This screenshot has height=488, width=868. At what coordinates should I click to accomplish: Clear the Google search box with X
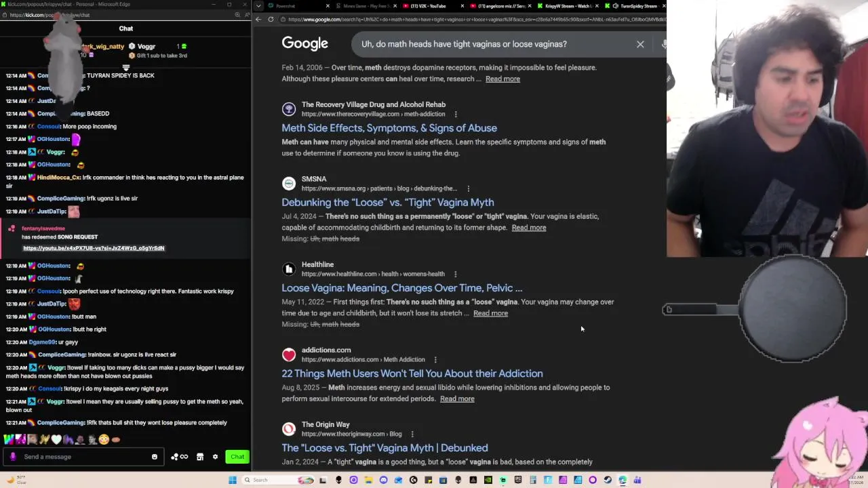click(x=640, y=44)
